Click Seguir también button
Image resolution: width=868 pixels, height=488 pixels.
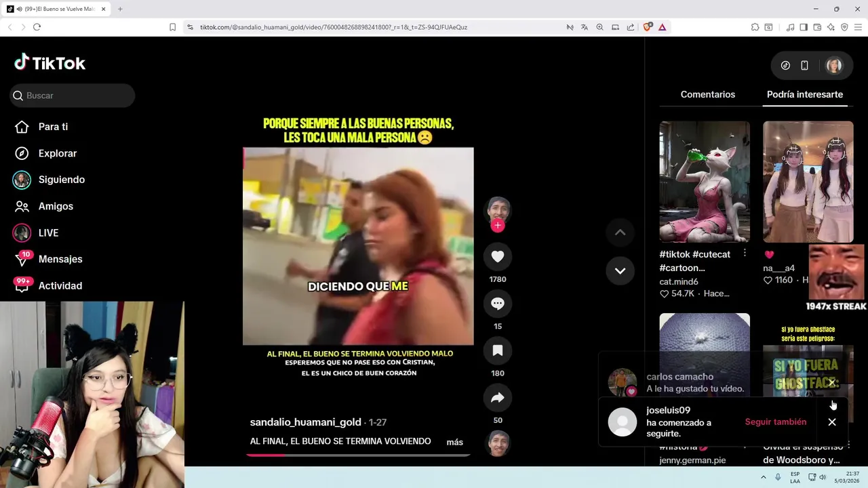[x=776, y=422]
